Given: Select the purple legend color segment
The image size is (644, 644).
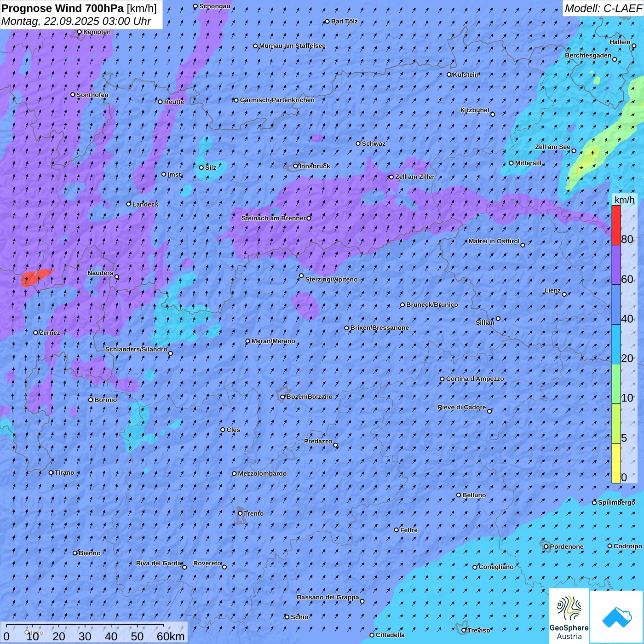Looking at the screenshot, I should [616, 265].
